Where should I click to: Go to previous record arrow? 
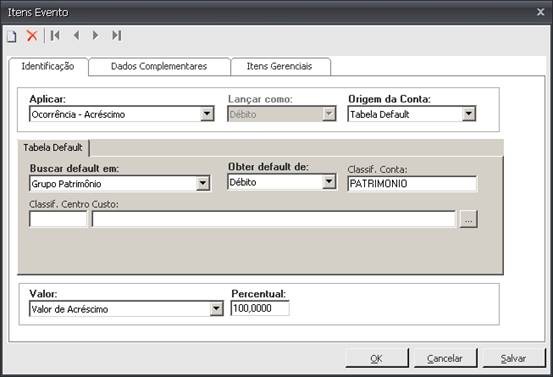tap(76, 35)
